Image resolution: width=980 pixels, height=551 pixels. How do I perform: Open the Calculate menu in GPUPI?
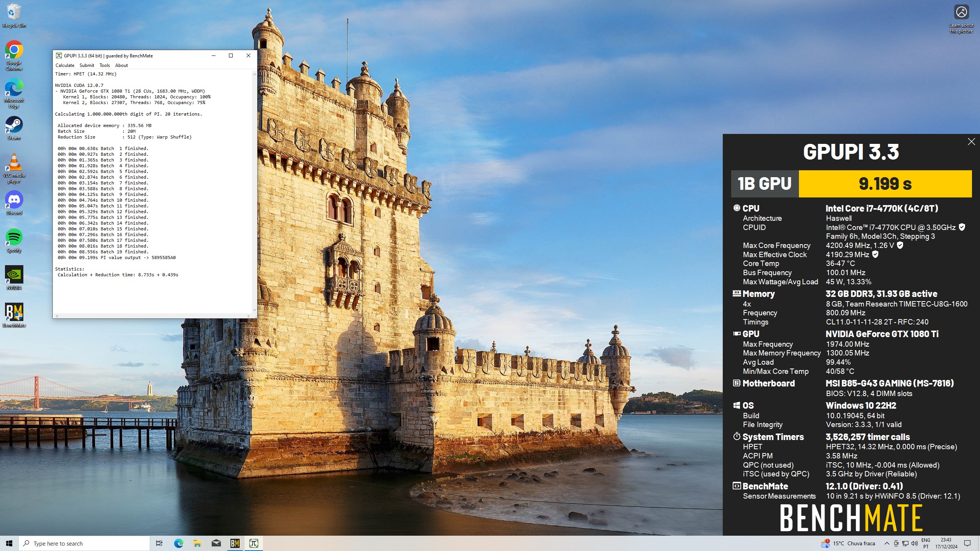[x=65, y=65]
